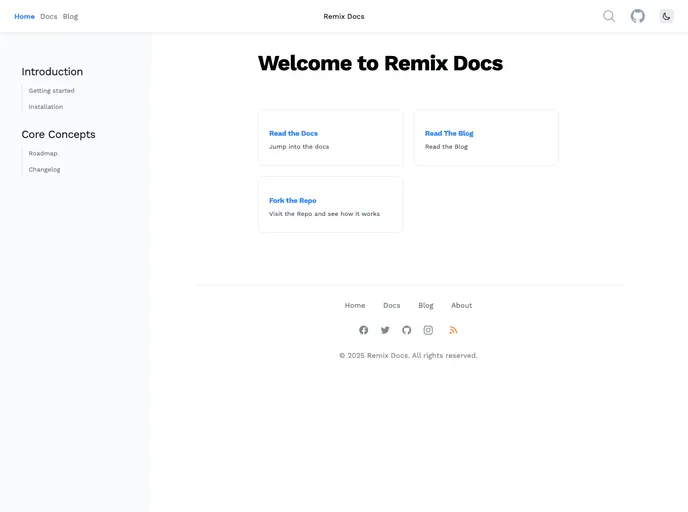Image resolution: width=688 pixels, height=512 pixels.
Task: Select the Core Concepts sidebar heading
Action: [58, 134]
